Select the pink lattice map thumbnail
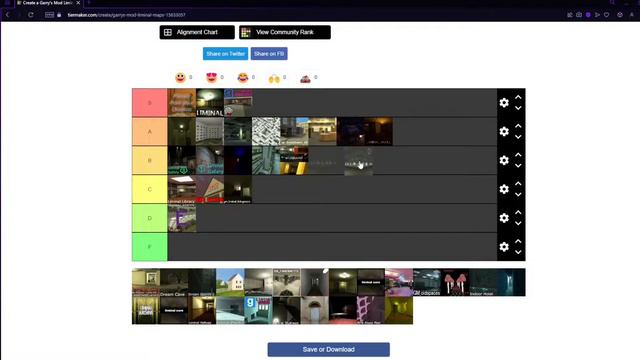 pos(371,311)
